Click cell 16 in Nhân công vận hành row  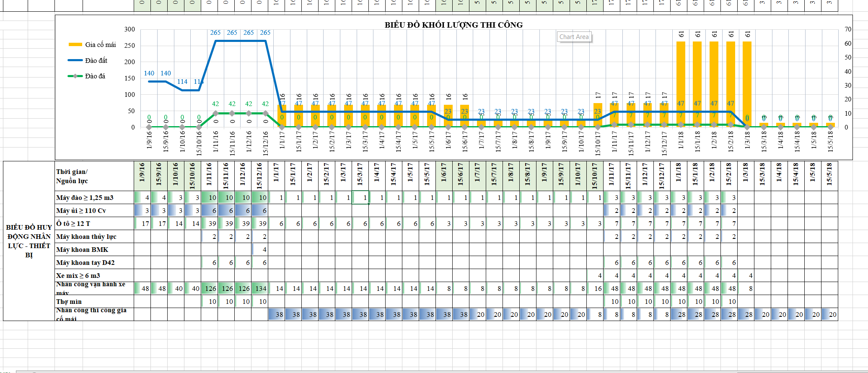(x=595, y=288)
